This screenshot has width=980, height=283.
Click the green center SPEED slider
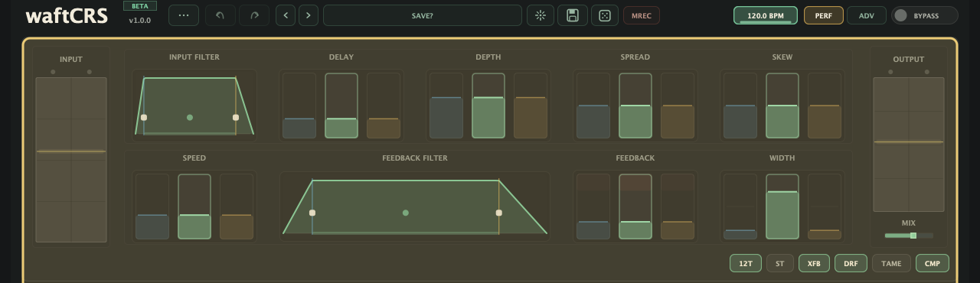tap(194, 207)
